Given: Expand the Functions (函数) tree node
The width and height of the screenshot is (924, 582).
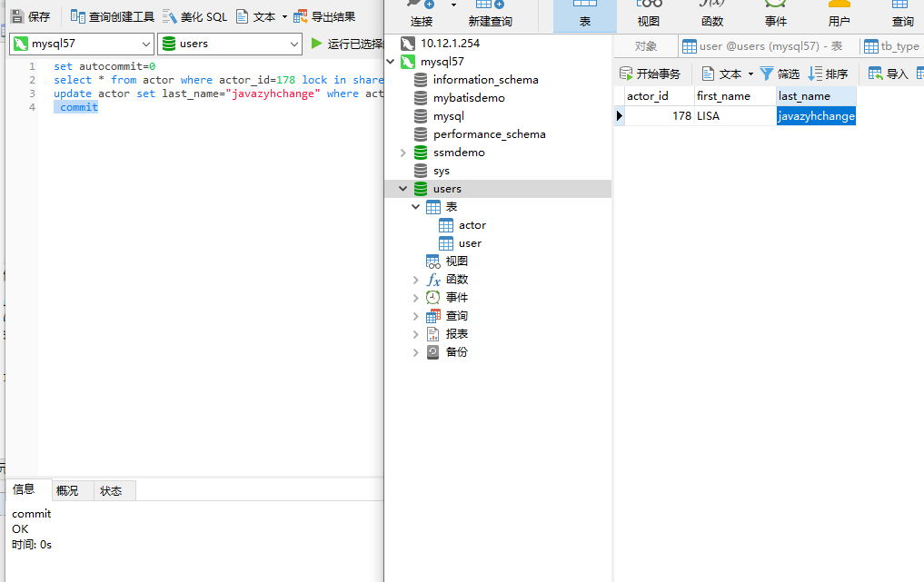Looking at the screenshot, I should pyautogui.click(x=415, y=280).
